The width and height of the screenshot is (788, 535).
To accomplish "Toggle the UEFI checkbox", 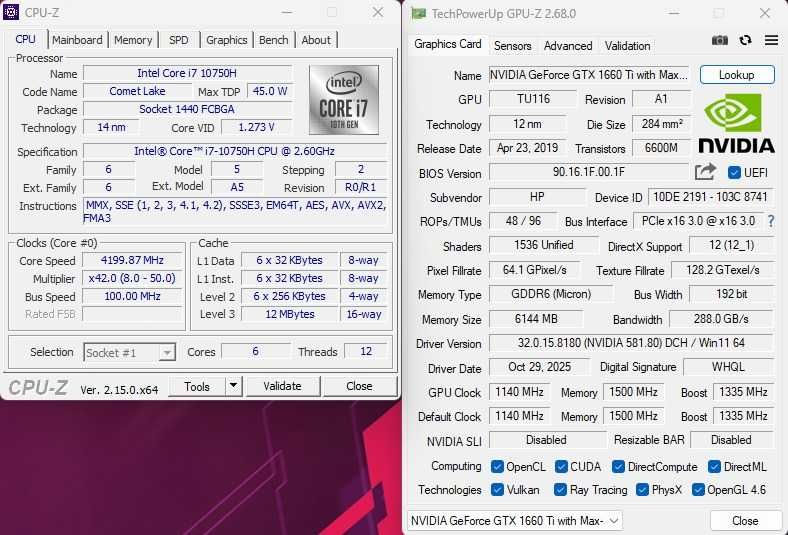I will coord(734,172).
